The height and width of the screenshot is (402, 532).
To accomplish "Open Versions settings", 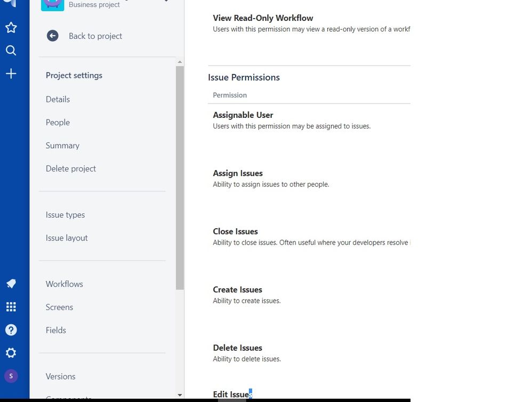I will (x=60, y=376).
